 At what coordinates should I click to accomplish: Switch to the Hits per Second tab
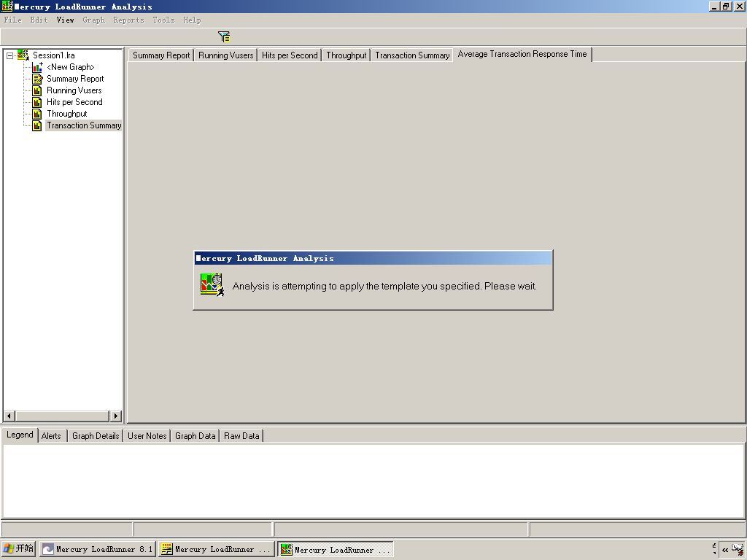coord(289,55)
